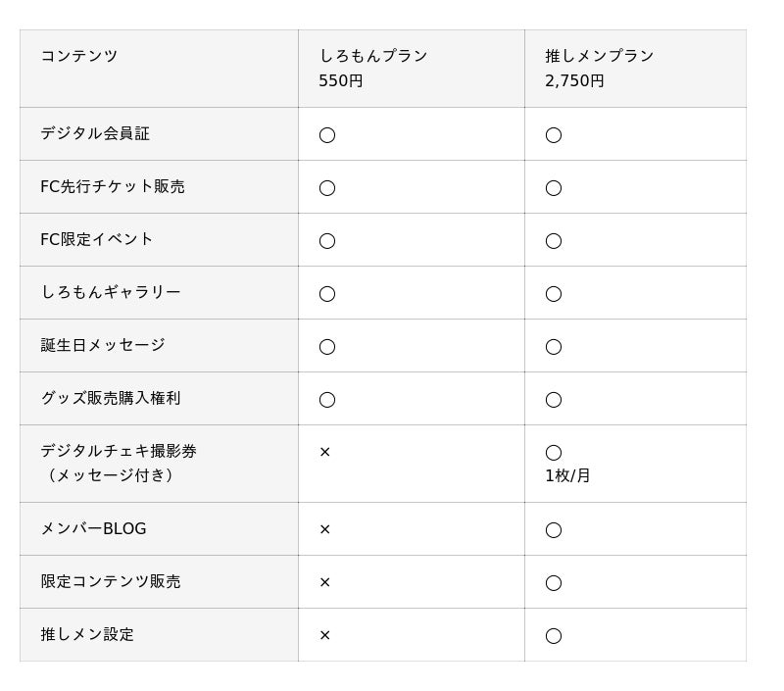The width and height of the screenshot is (784, 691).
Task: Click the 推しメンプラン 2,750円 header cell
Action: 635,69
